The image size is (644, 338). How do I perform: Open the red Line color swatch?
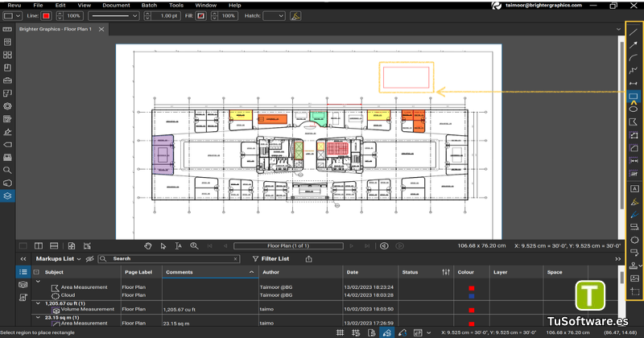tap(46, 16)
